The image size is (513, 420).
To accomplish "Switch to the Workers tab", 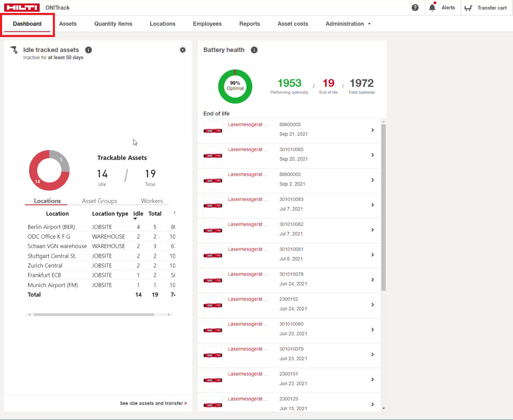I will pos(151,201).
